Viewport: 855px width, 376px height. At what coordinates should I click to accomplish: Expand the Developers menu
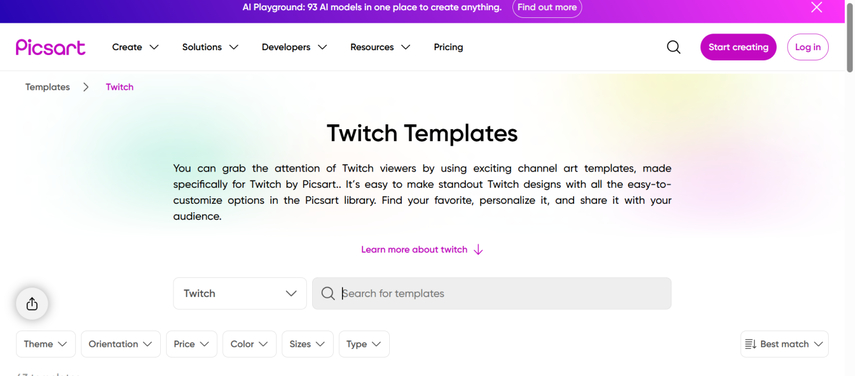click(294, 47)
